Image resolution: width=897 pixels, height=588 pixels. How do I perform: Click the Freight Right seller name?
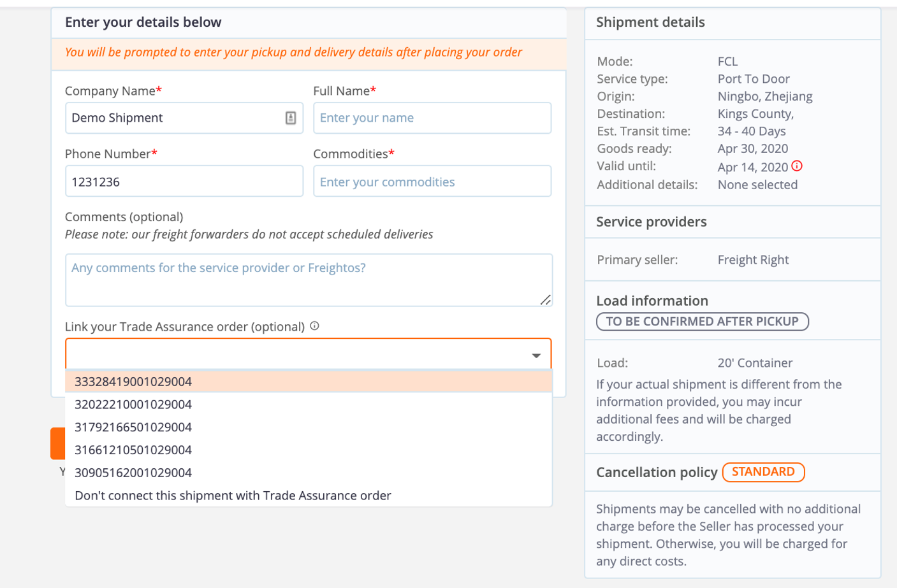[x=753, y=260]
